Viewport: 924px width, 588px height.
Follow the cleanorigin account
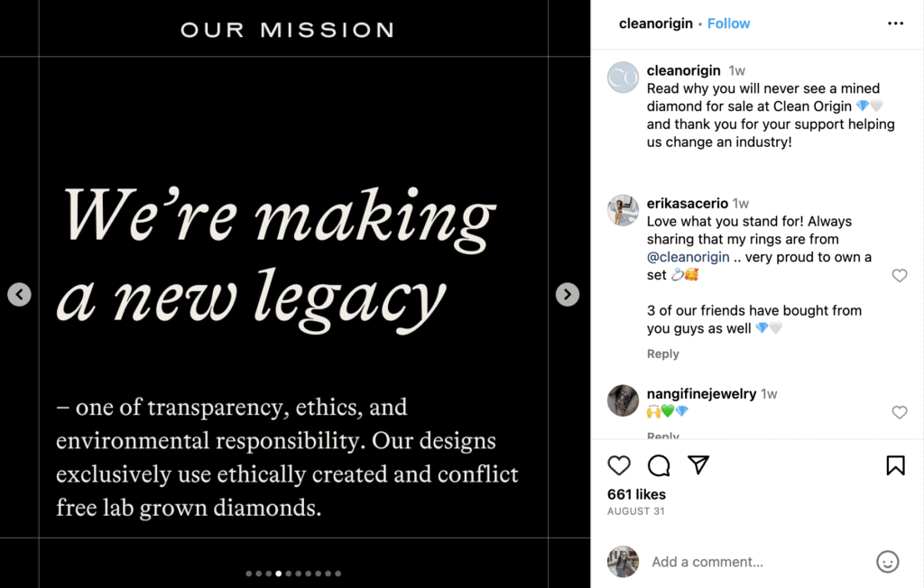coord(728,23)
